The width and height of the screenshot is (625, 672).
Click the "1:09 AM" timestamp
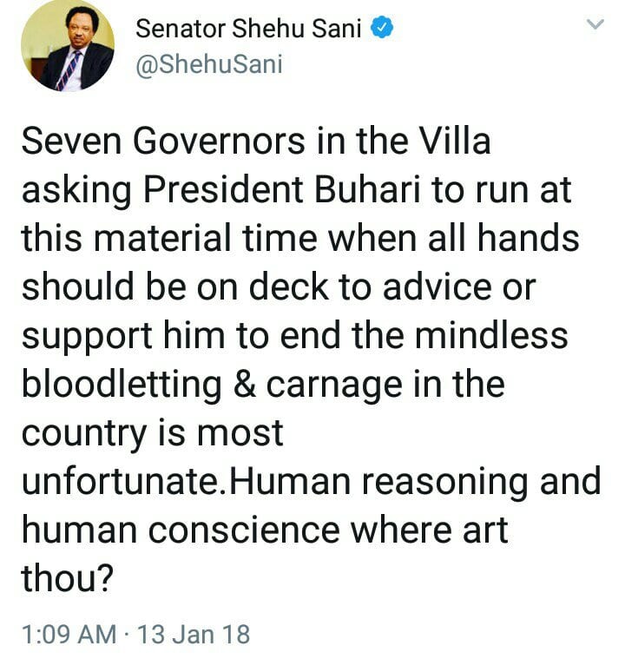[x=68, y=635]
